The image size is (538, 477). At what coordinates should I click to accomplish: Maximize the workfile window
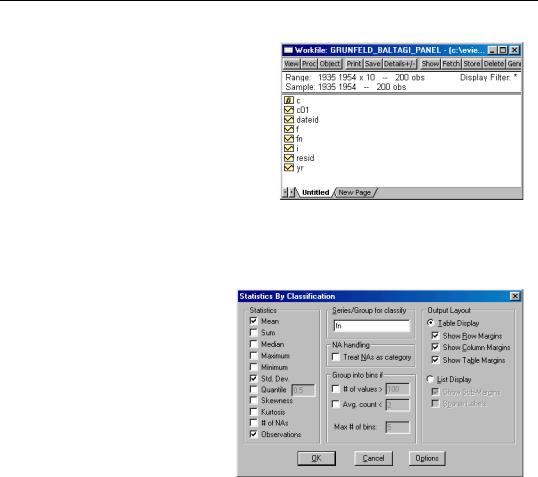503,50
